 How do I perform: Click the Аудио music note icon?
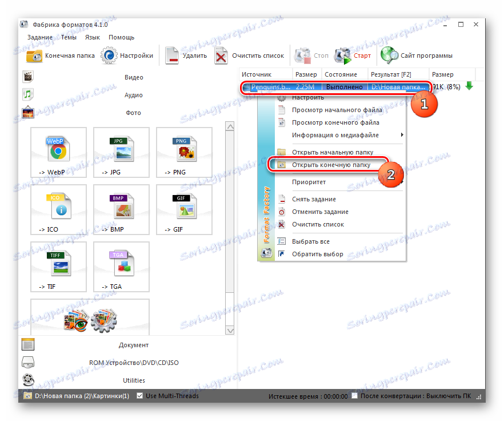[x=28, y=94]
